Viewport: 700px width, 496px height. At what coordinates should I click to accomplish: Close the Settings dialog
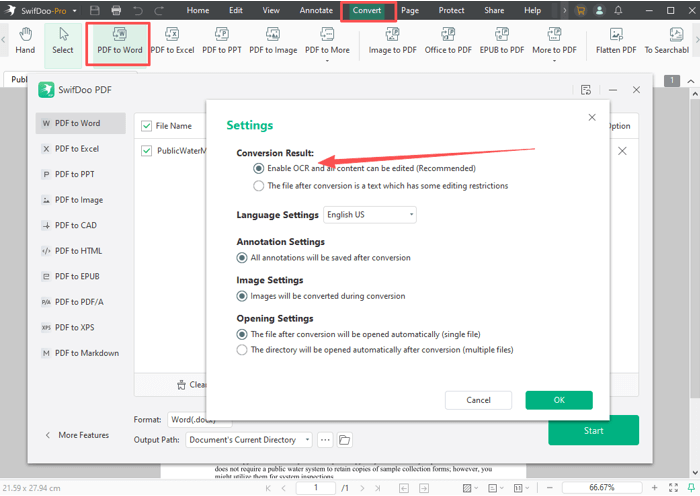coord(592,117)
